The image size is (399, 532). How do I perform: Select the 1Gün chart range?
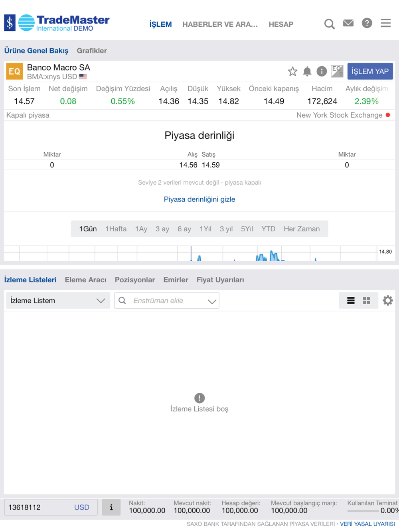[x=88, y=229]
